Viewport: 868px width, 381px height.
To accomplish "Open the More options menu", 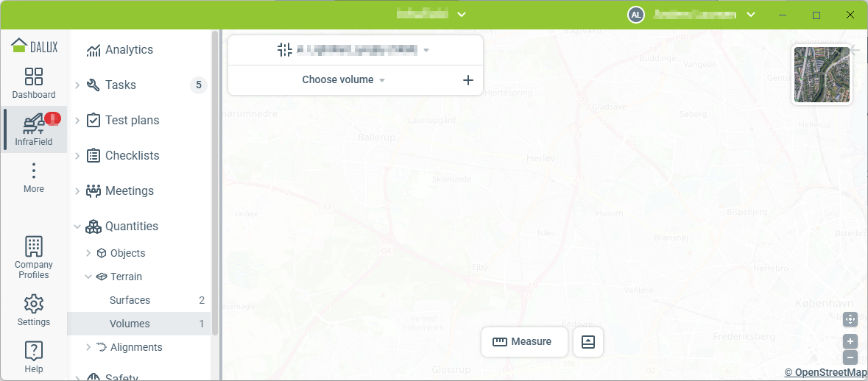I will (34, 177).
